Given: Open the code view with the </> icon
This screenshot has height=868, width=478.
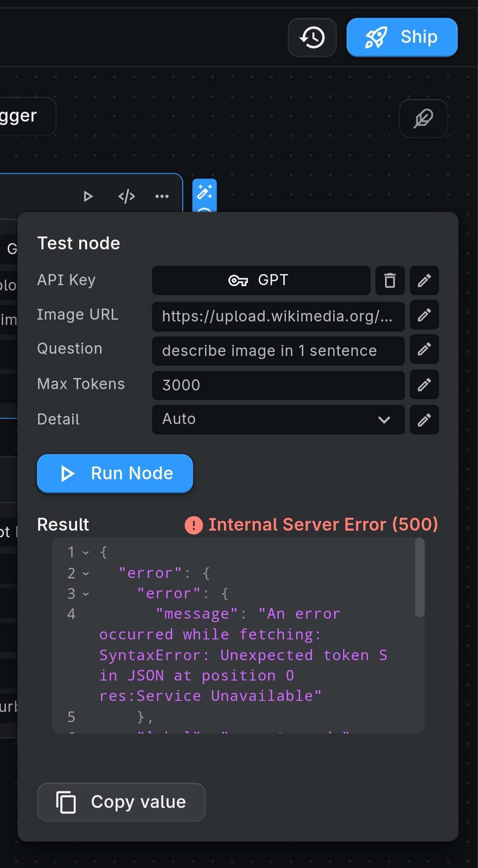Looking at the screenshot, I should pyautogui.click(x=127, y=196).
